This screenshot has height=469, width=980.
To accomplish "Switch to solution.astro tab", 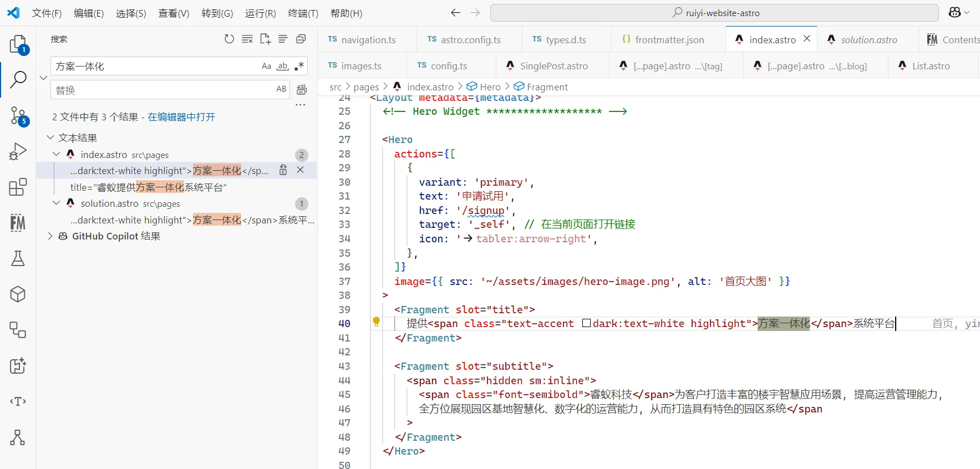I will coord(868,39).
